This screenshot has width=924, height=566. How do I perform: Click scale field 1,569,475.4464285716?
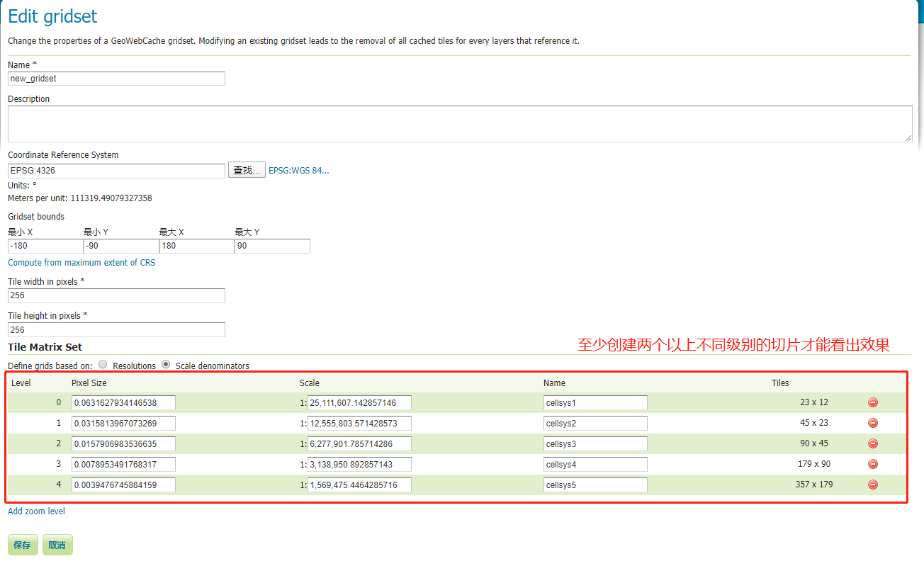tap(359, 485)
